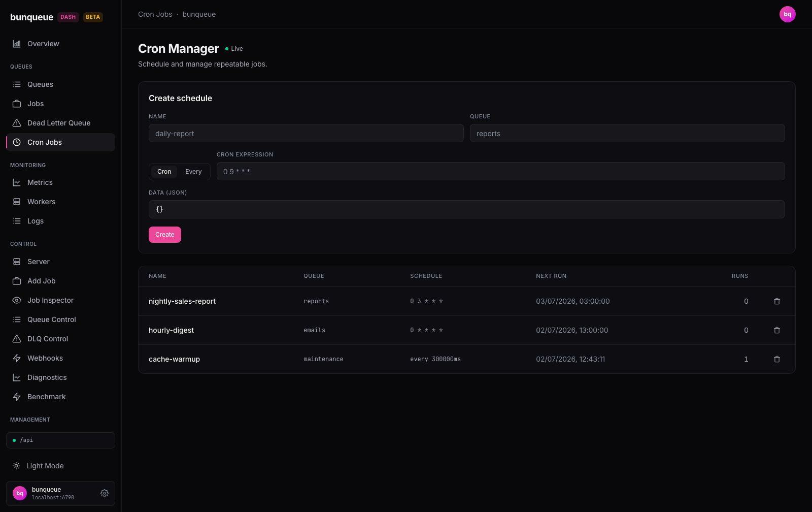
Task: Click the Dead Letter Queue warning icon
Action: click(x=17, y=123)
